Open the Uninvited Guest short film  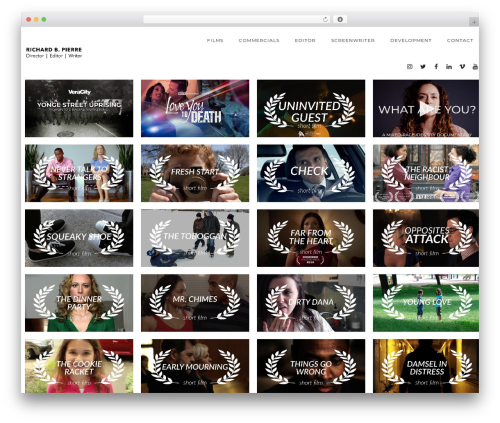pyautogui.click(x=311, y=108)
